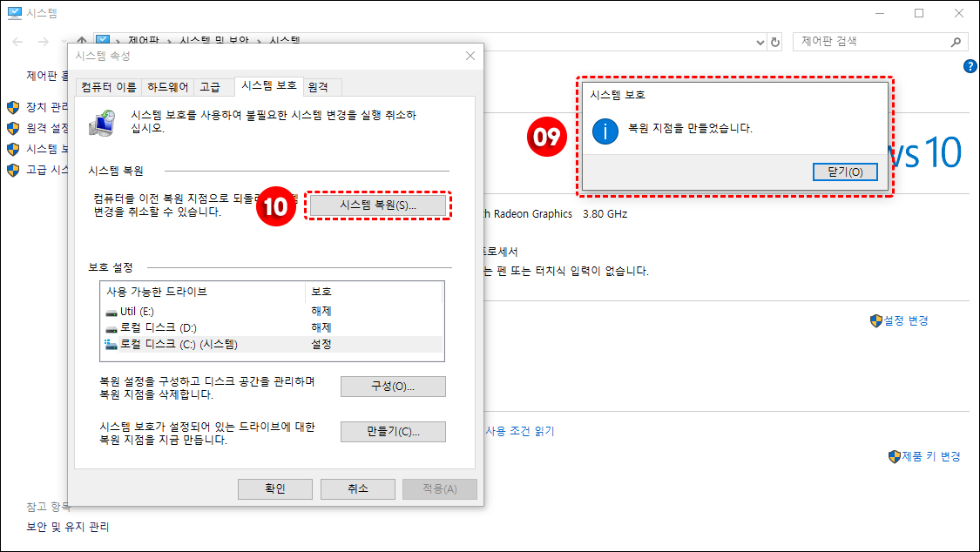
Task: Navigate up using the up arrow icon
Action: pyautogui.click(x=80, y=38)
